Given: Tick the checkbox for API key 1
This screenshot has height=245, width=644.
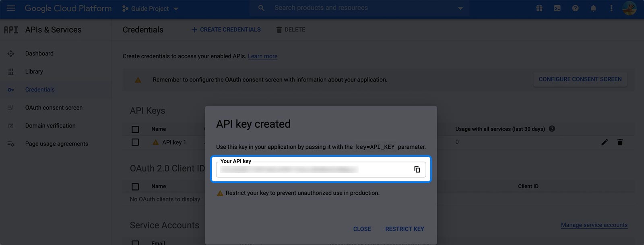Looking at the screenshot, I should pos(135,142).
